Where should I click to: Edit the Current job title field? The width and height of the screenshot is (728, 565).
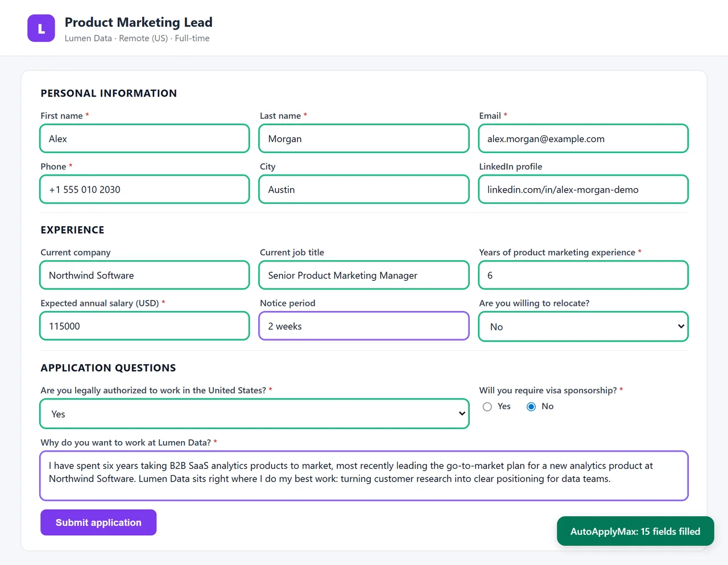(364, 275)
